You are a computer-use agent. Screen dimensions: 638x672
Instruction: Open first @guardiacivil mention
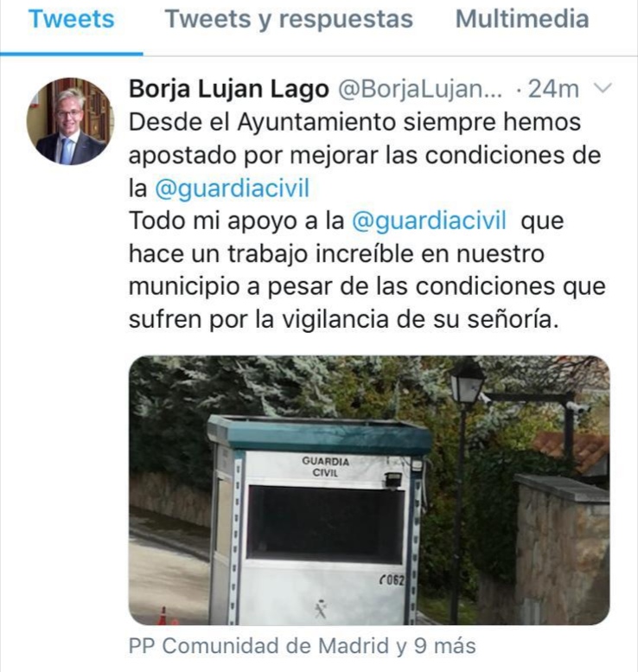point(232,188)
